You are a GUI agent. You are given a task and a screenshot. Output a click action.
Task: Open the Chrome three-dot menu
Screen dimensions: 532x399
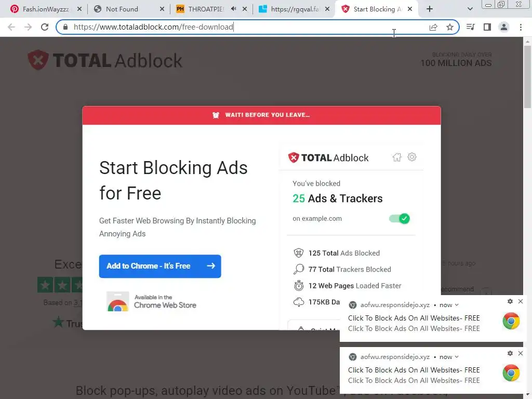521,27
